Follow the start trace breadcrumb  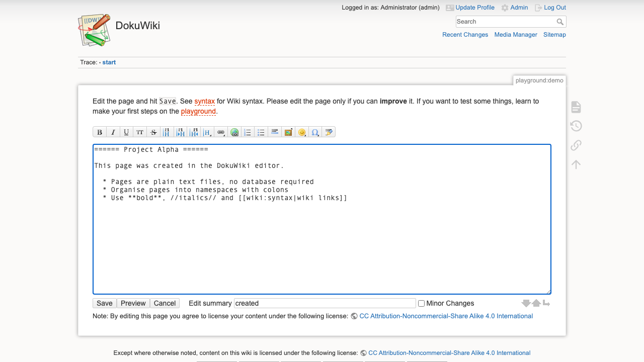pos(109,62)
